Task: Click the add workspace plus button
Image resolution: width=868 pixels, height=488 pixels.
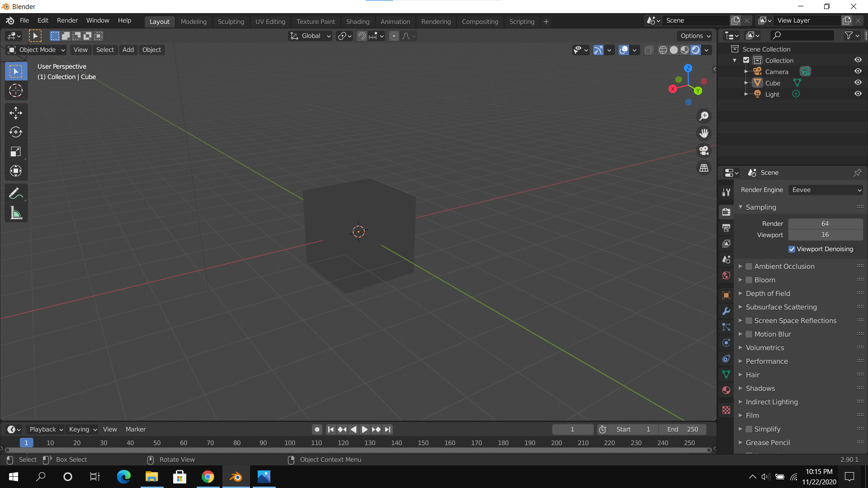Action: (546, 22)
